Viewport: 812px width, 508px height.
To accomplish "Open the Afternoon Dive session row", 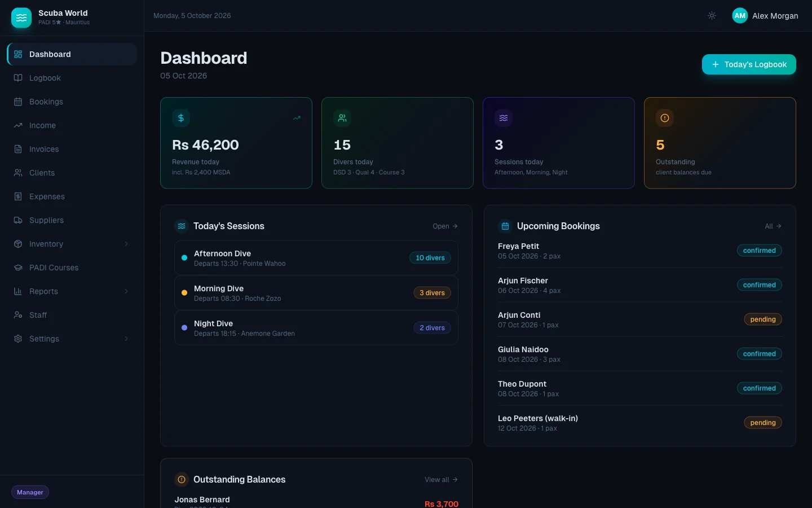I will [x=316, y=258].
